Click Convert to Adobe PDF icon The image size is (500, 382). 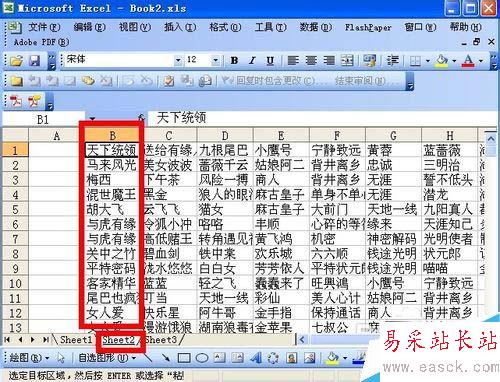pos(16,101)
